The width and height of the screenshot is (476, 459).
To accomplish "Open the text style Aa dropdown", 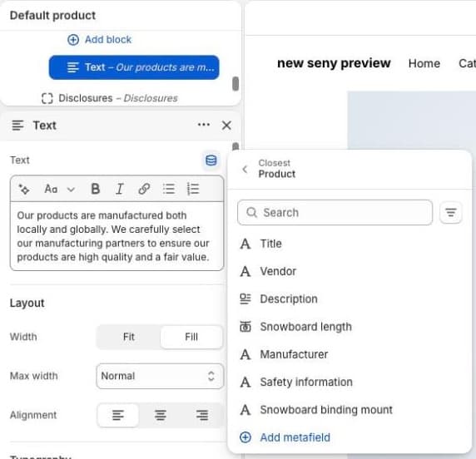I will tap(60, 190).
